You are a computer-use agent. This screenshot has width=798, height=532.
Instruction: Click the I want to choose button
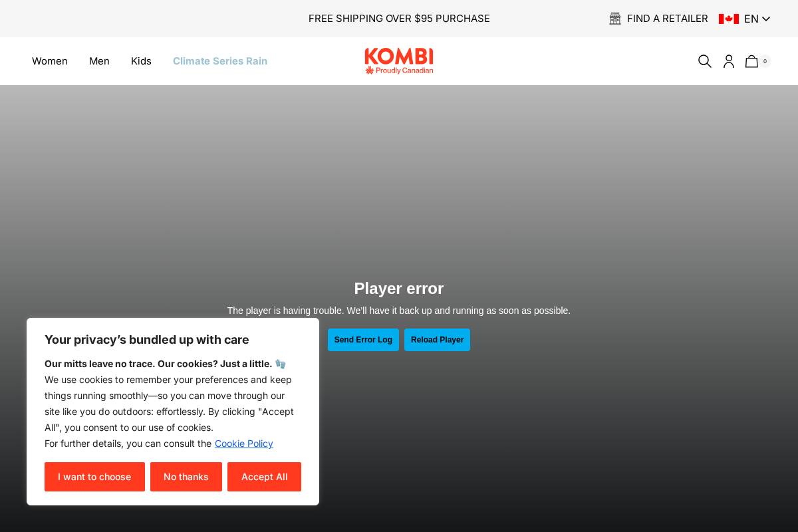click(94, 477)
